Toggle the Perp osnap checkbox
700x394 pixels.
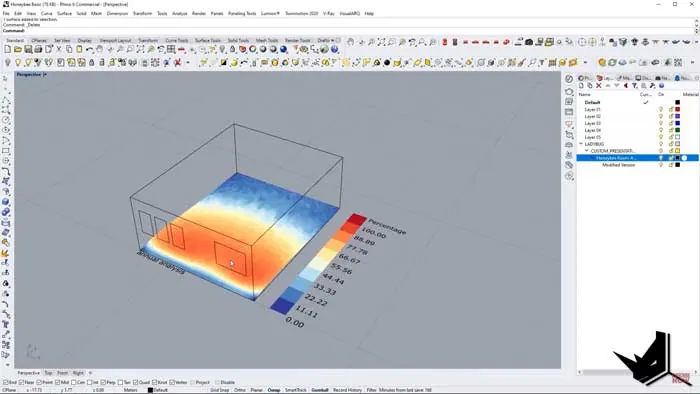click(x=103, y=382)
